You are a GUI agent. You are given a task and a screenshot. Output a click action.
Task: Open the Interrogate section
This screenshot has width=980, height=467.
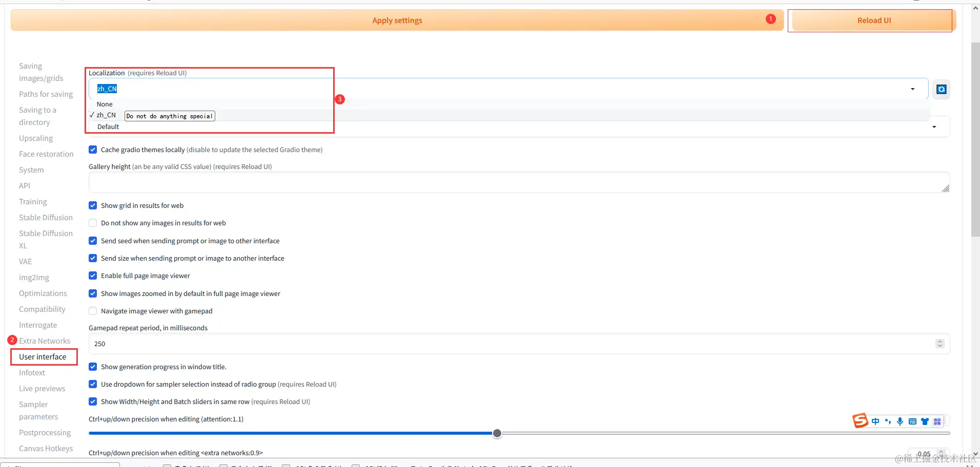tap(38, 325)
